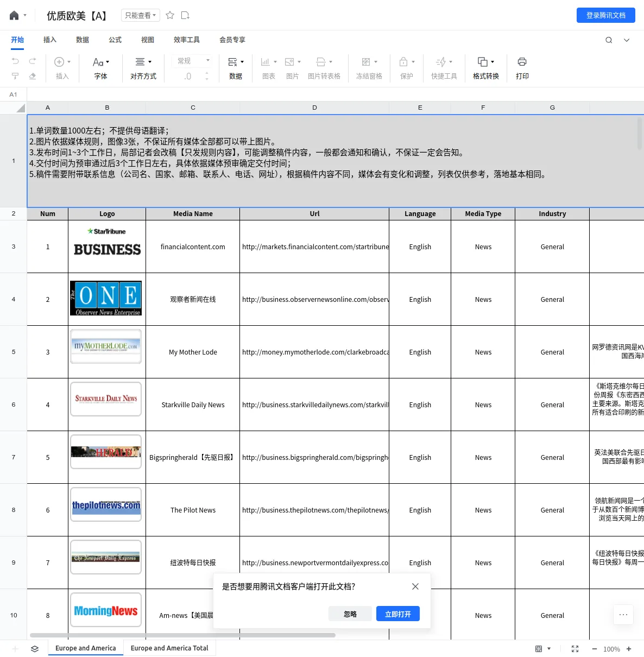The image size is (644, 657).
Task: Expand the view-only permission dropdown
Action: (140, 15)
